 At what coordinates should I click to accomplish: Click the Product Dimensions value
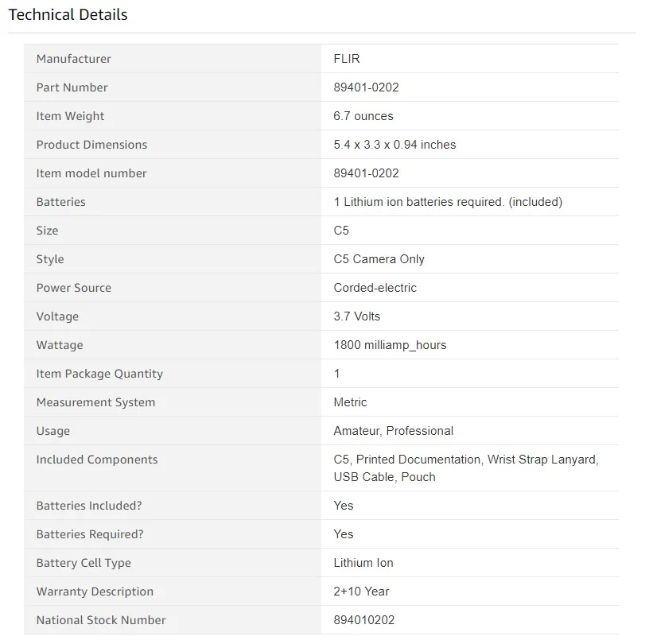point(394,145)
